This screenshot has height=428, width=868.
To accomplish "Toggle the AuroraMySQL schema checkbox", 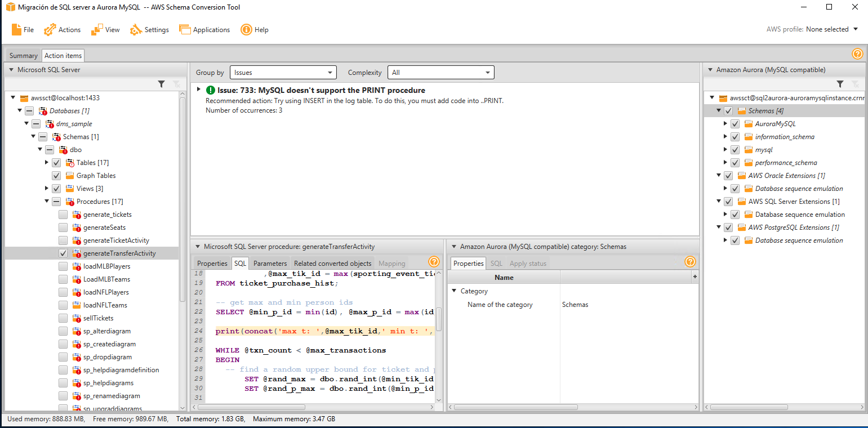I will [x=735, y=124].
